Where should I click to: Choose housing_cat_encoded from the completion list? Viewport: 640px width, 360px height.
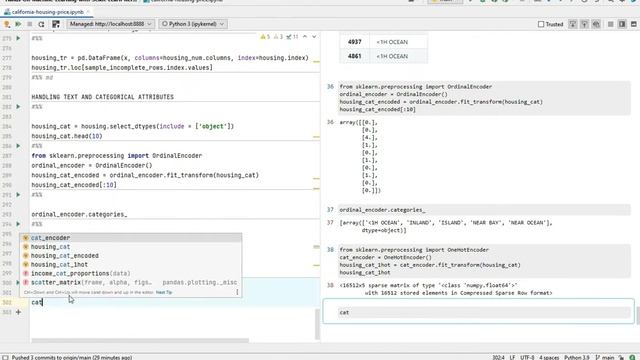tap(131, 256)
